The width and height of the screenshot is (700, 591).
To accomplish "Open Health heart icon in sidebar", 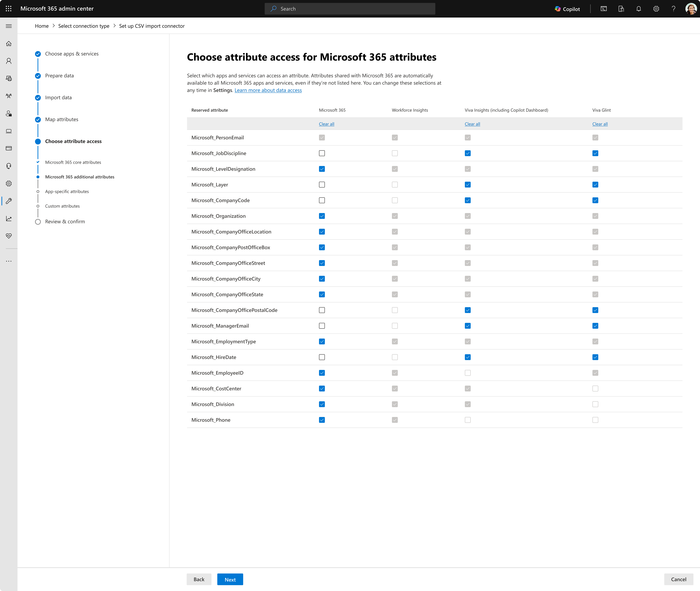I will click(x=9, y=236).
